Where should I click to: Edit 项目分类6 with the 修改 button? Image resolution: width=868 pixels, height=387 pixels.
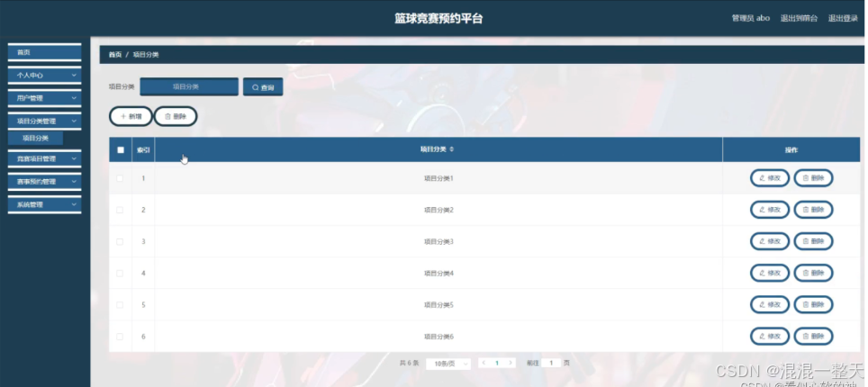coord(770,336)
